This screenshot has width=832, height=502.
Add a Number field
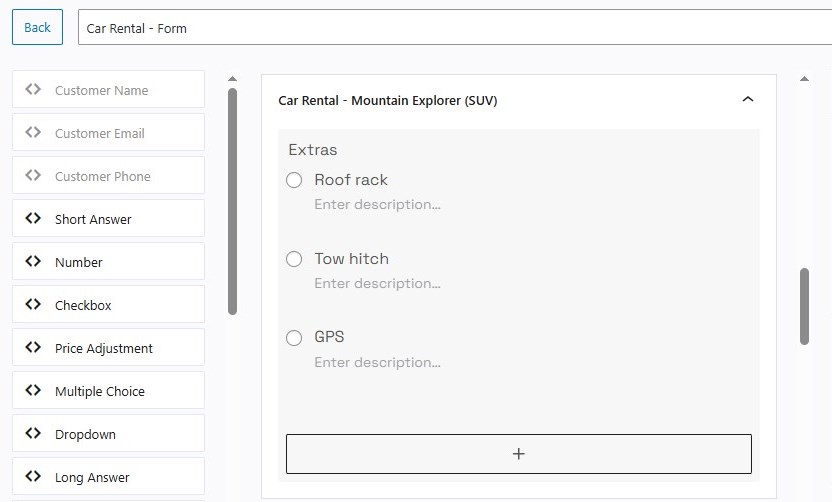click(108, 261)
